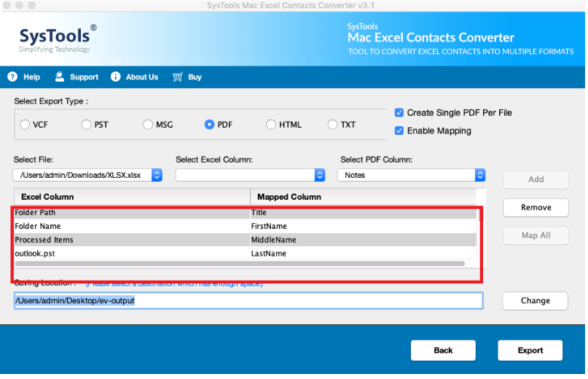
Task: Open the Select PDF Column dropdown
Action: (x=412, y=175)
